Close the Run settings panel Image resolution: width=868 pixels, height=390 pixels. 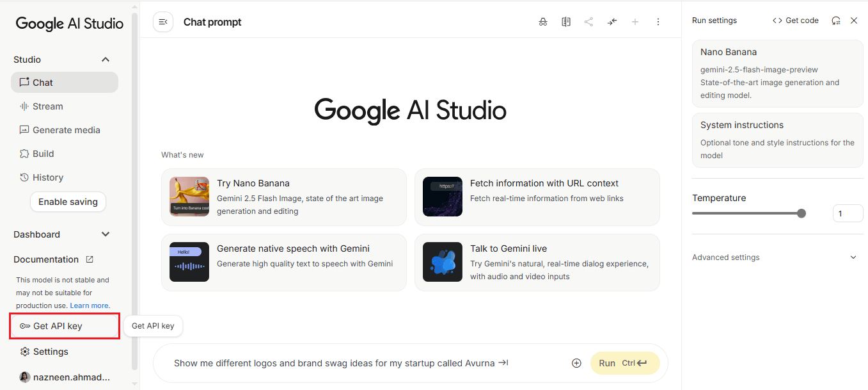pyautogui.click(x=854, y=20)
